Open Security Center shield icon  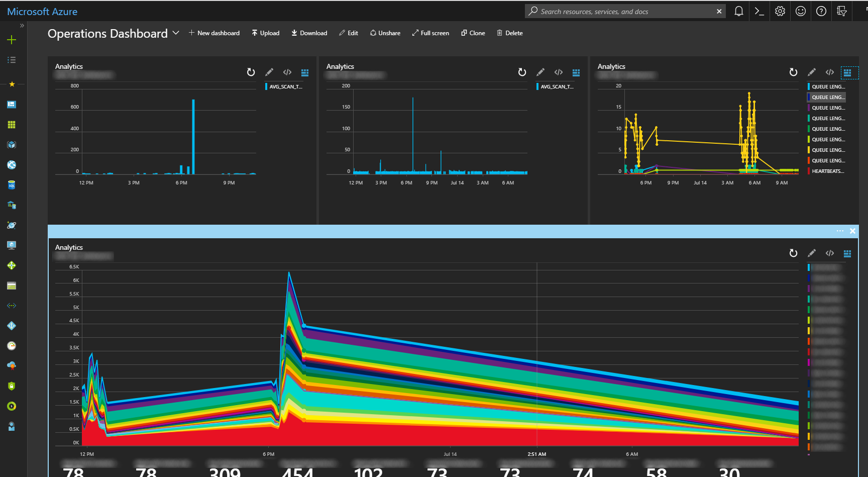coord(12,386)
